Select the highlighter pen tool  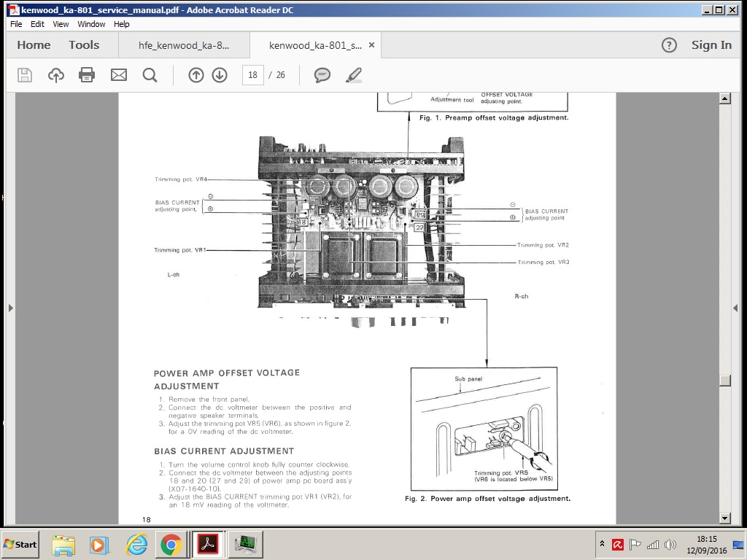point(354,75)
